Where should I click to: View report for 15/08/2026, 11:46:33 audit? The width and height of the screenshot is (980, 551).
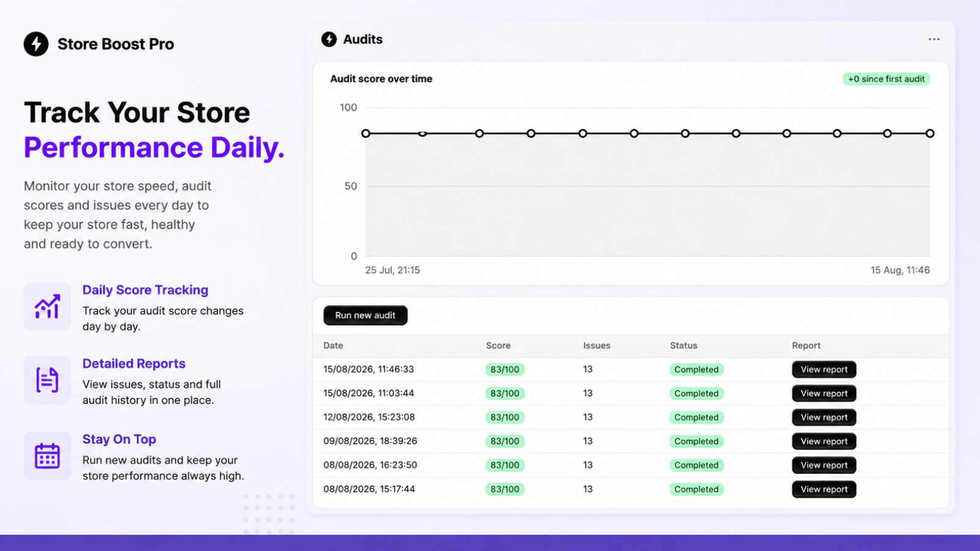click(824, 370)
